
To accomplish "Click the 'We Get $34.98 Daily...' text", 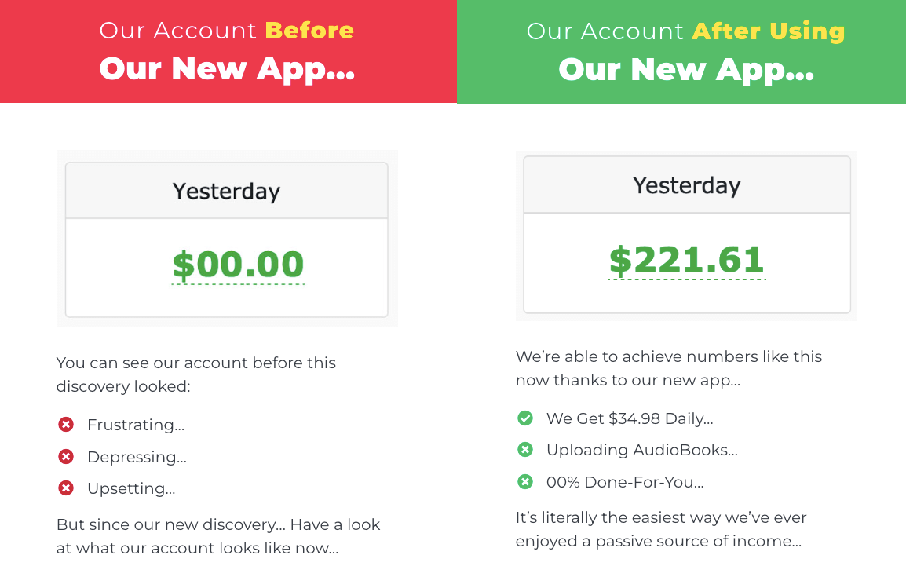I will pos(630,418).
